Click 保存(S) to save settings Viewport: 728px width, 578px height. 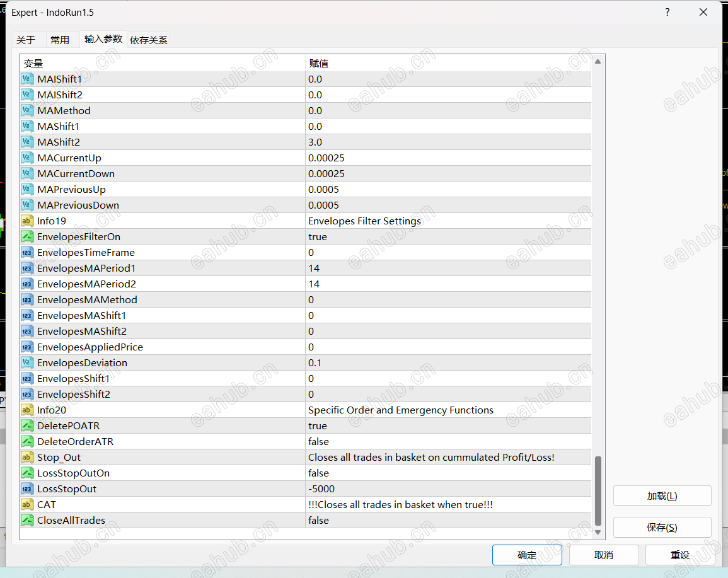click(662, 528)
